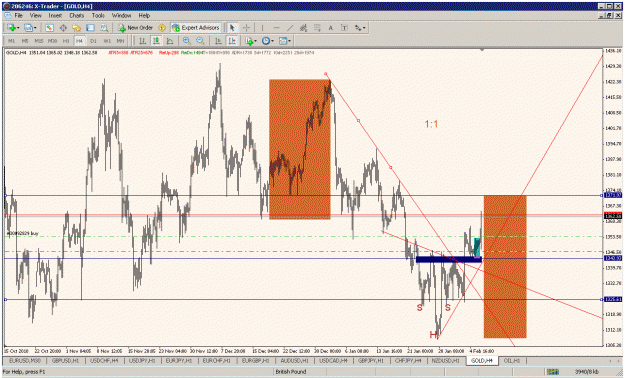
Task: Click the connection status bars icon
Action: click(552, 371)
